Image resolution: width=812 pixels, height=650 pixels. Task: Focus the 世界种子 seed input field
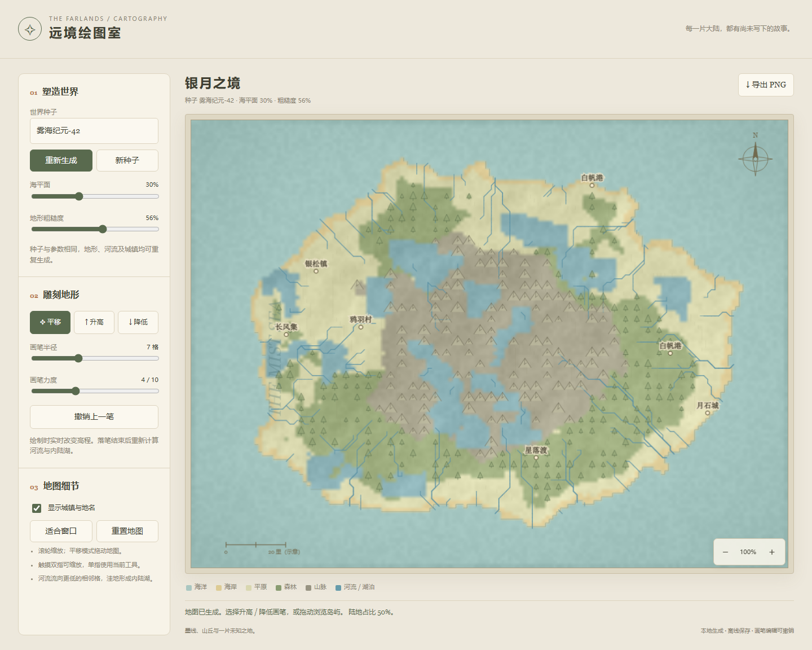(94, 131)
